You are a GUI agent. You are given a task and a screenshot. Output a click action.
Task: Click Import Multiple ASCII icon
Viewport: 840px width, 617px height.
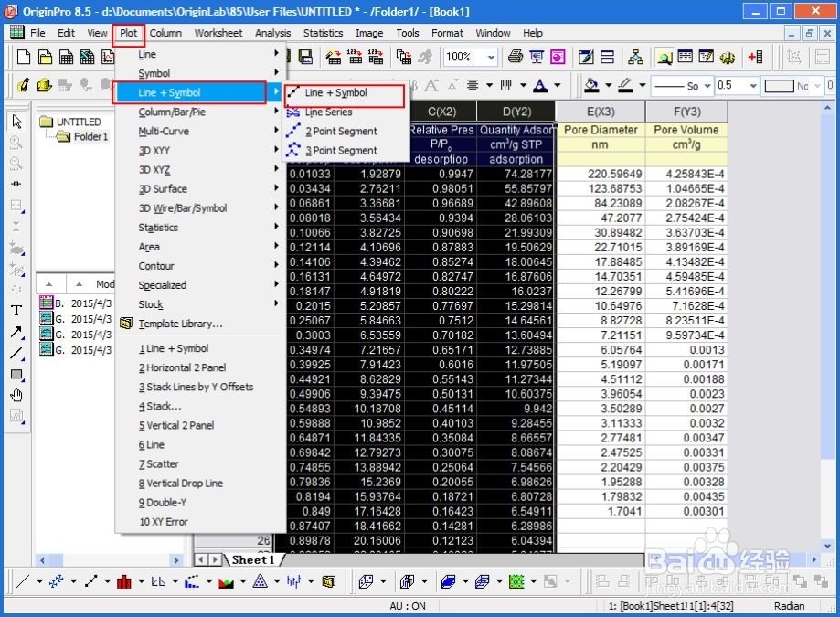(376, 57)
